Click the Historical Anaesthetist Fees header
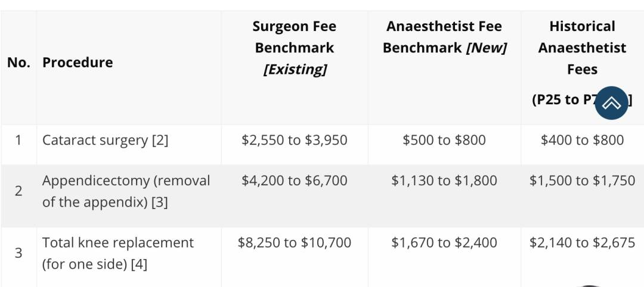Screen dimensions: 644x287 click(x=582, y=48)
